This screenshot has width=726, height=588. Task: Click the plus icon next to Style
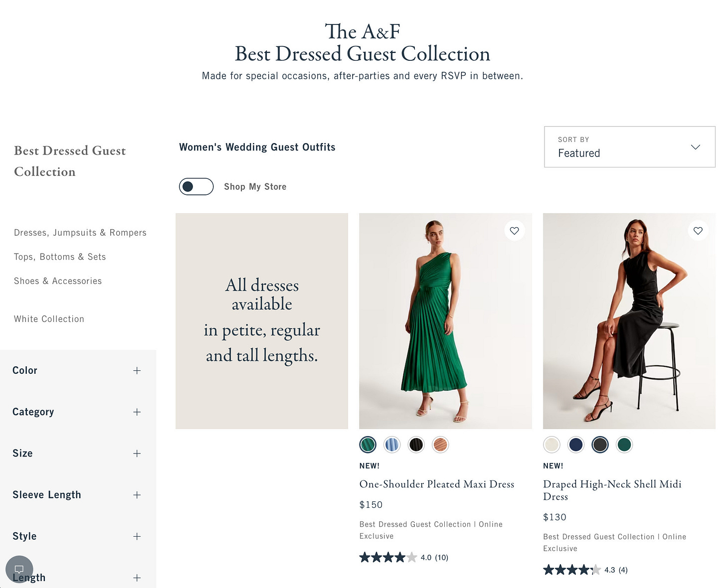(137, 536)
